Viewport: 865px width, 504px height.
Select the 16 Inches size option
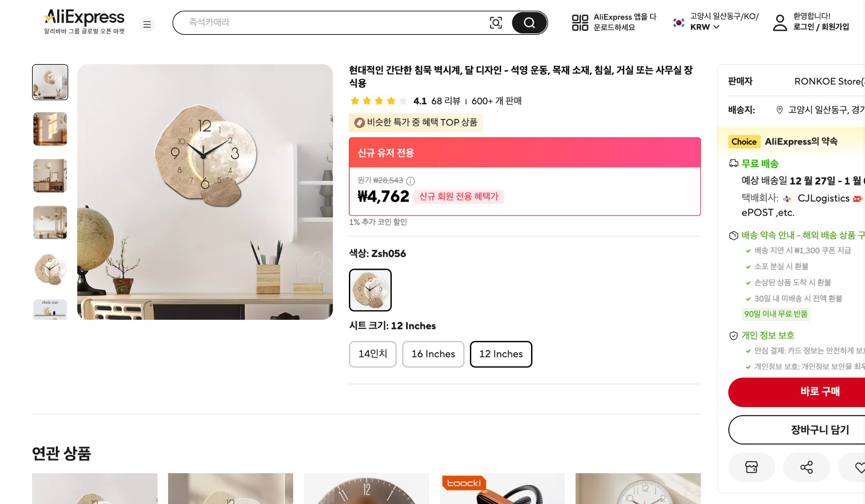pos(433,354)
